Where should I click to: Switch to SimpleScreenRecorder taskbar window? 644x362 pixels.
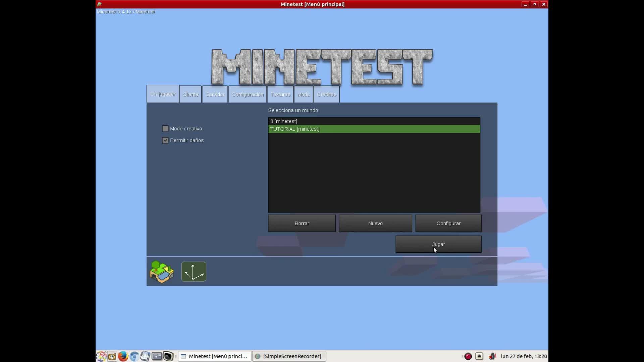coord(289,356)
